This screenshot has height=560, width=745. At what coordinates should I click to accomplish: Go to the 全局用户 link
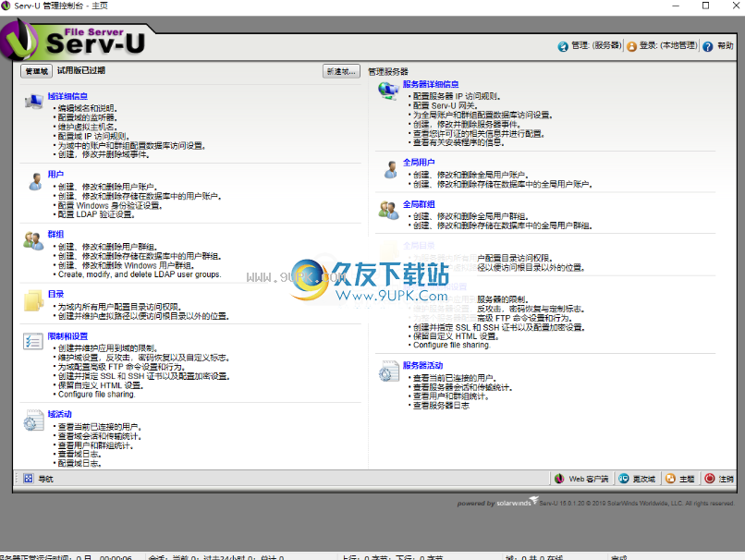coord(419,163)
